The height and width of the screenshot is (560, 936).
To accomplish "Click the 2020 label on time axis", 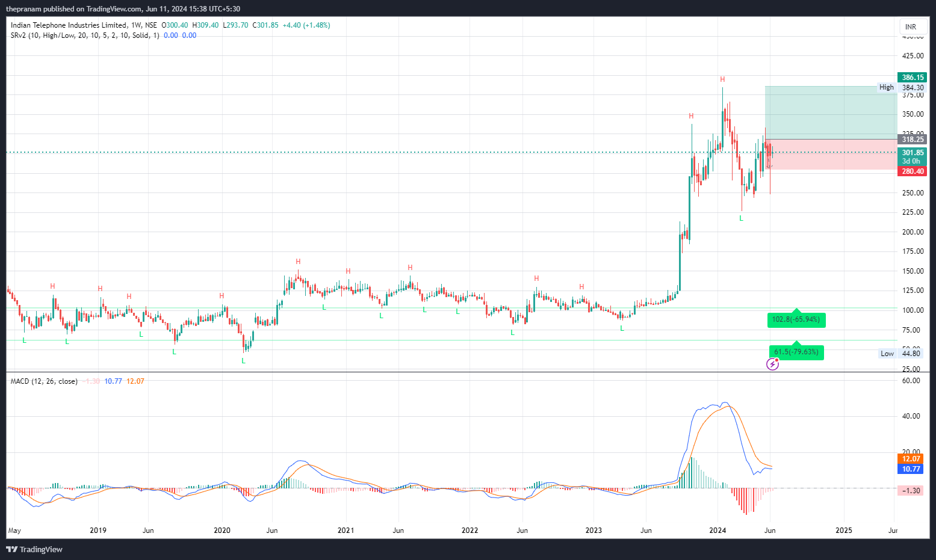I will point(222,531).
